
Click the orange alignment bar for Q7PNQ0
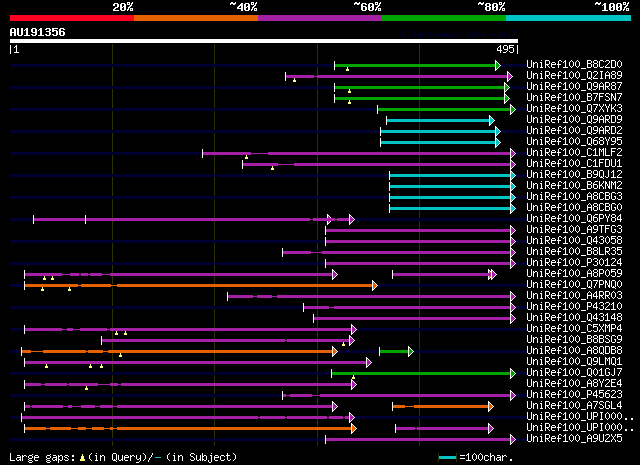click(x=201, y=286)
